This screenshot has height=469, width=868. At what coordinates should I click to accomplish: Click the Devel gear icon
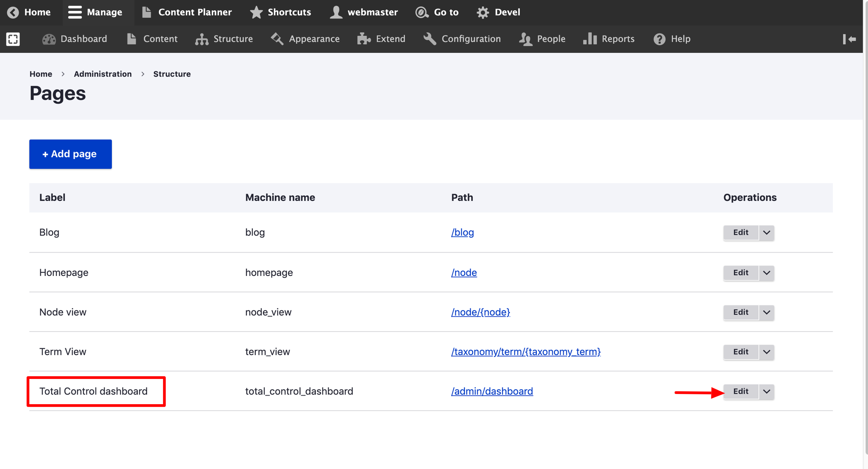483,12
